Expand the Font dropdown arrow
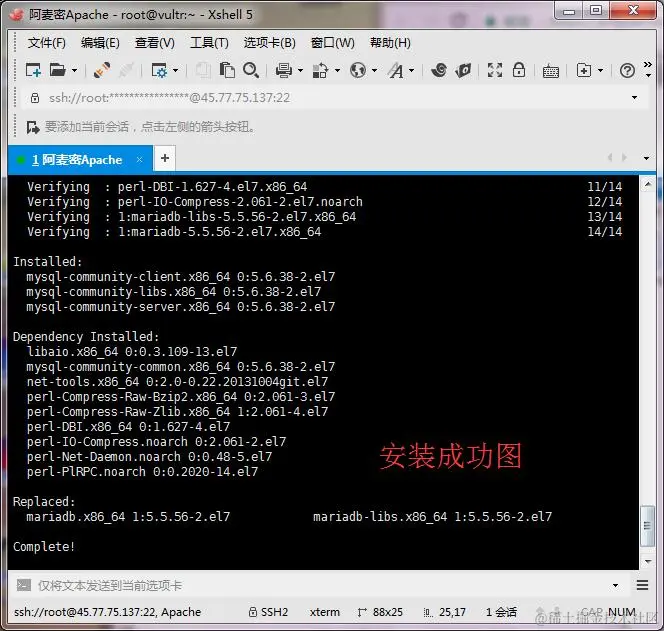The height and width of the screenshot is (631, 664). tap(411, 70)
